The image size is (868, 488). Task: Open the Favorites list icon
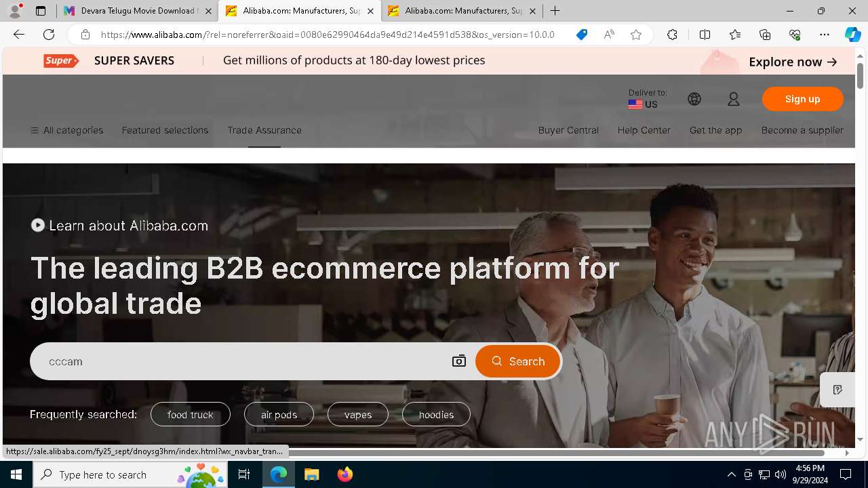[x=735, y=35]
